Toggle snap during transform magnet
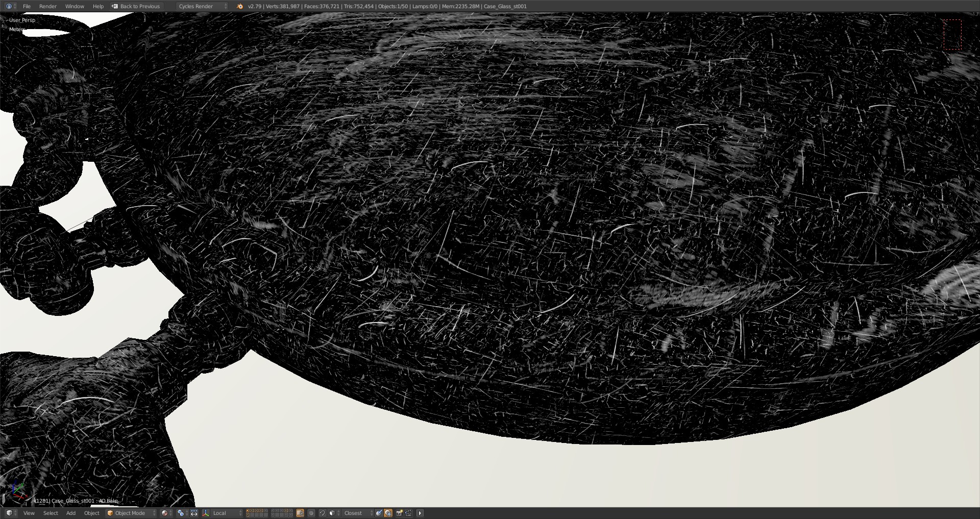Viewport: 980px width, 519px height. click(323, 513)
